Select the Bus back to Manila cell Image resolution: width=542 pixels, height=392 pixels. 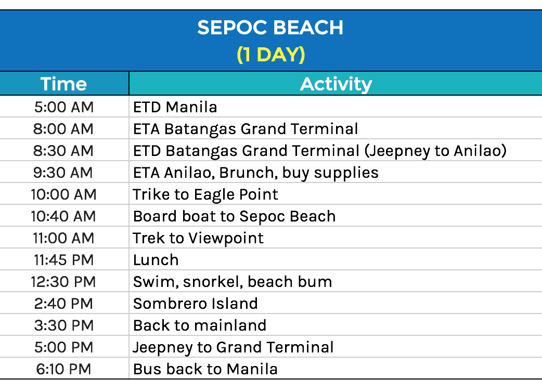205,369
